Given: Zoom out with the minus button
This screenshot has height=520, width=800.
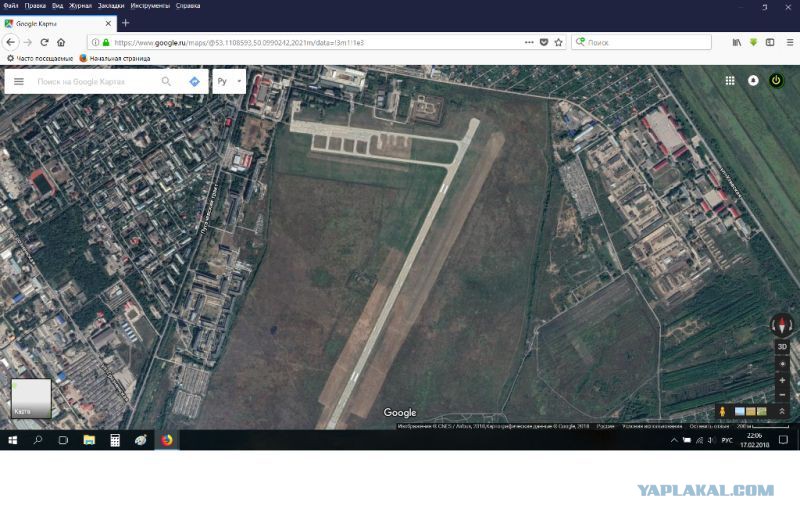Looking at the screenshot, I should pyautogui.click(x=782, y=395).
